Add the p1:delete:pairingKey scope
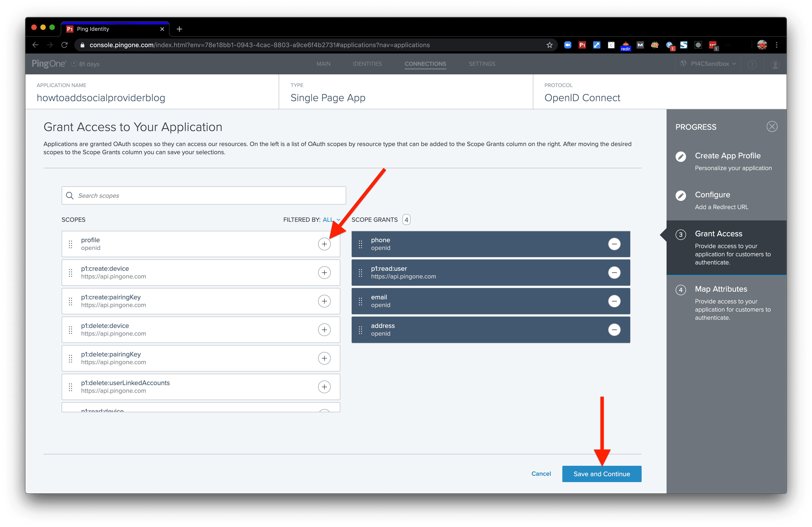812x527 pixels. click(324, 358)
